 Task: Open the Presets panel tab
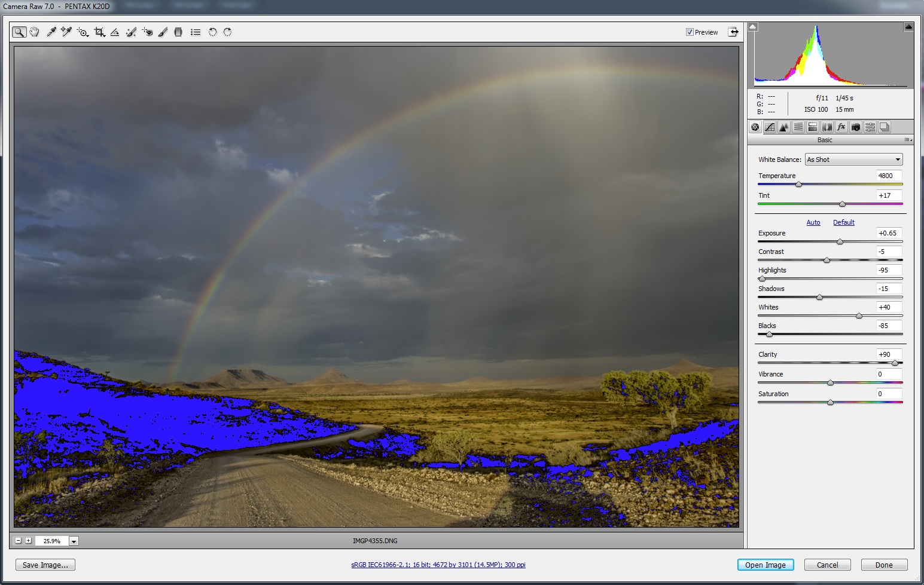870,127
